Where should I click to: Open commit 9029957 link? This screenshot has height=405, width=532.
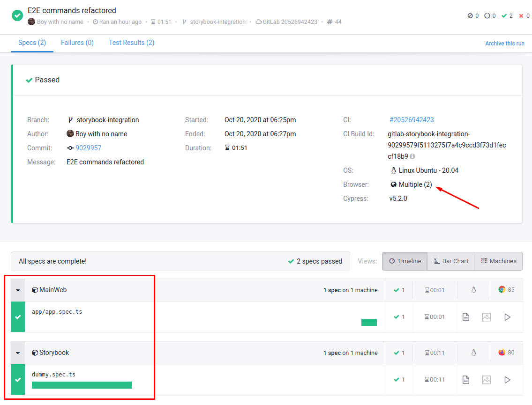click(88, 148)
